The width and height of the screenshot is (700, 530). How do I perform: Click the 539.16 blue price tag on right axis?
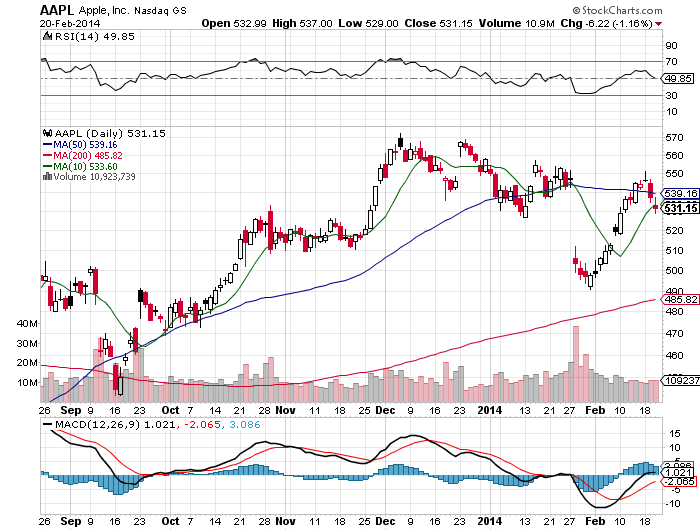[680, 193]
